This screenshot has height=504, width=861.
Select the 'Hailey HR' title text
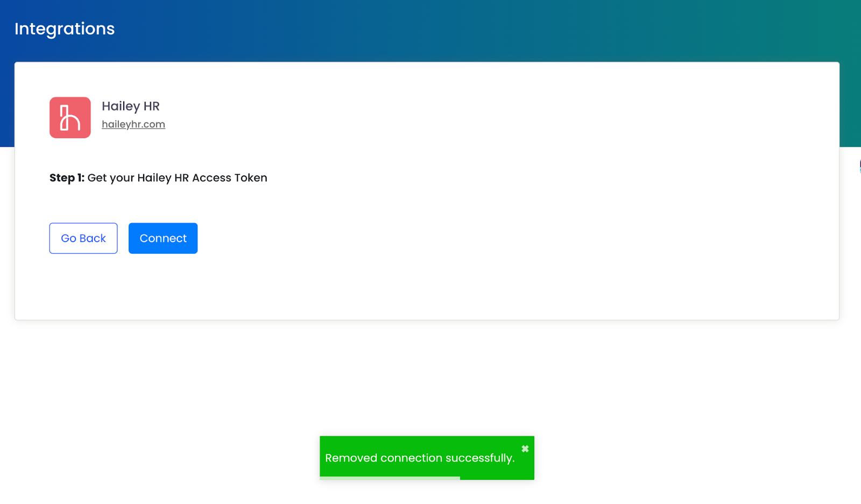click(x=131, y=106)
